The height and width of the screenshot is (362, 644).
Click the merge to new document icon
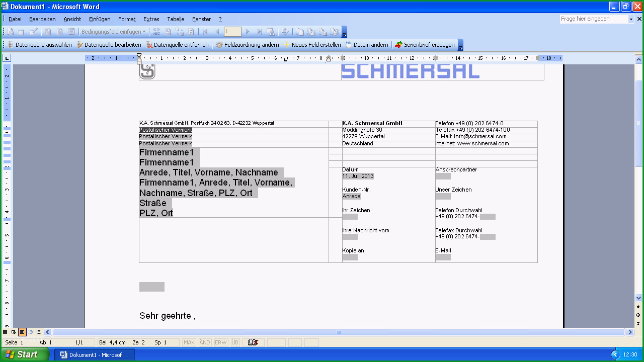299,32
